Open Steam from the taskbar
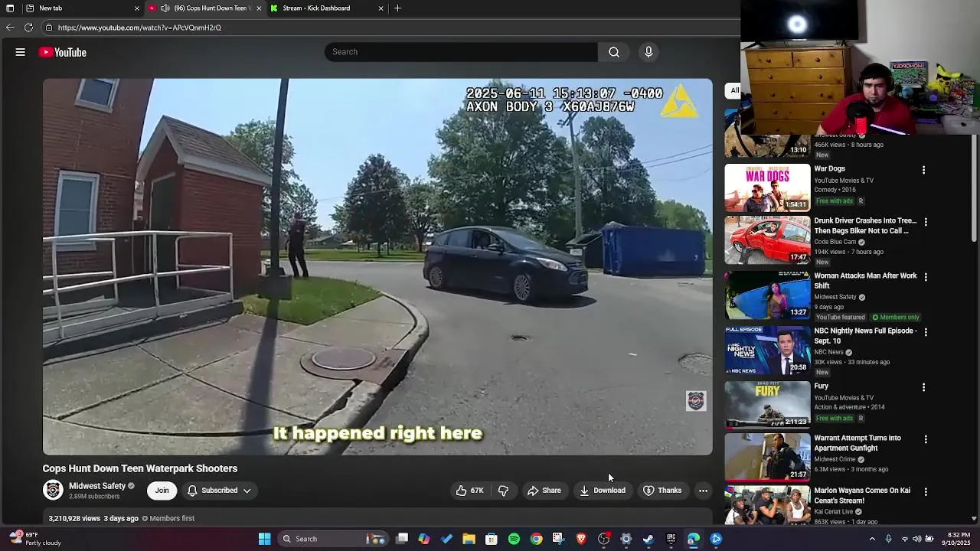Image resolution: width=980 pixels, height=551 pixels. tap(648, 539)
